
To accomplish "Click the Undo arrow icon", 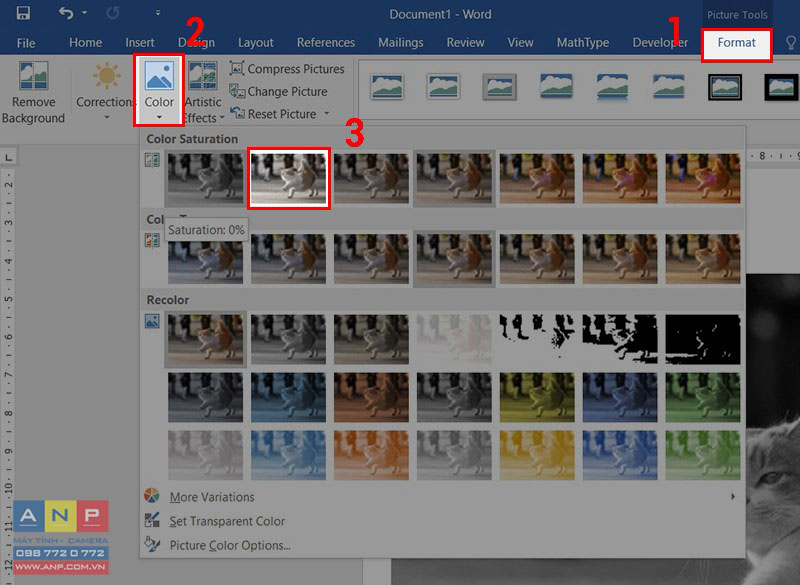I will pyautogui.click(x=66, y=13).
